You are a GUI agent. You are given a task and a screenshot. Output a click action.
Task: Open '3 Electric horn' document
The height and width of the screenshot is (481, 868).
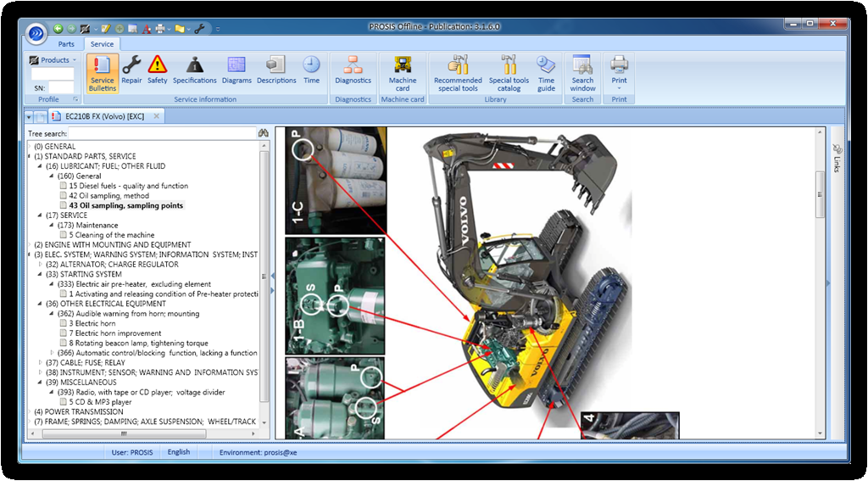pos(92,323)
